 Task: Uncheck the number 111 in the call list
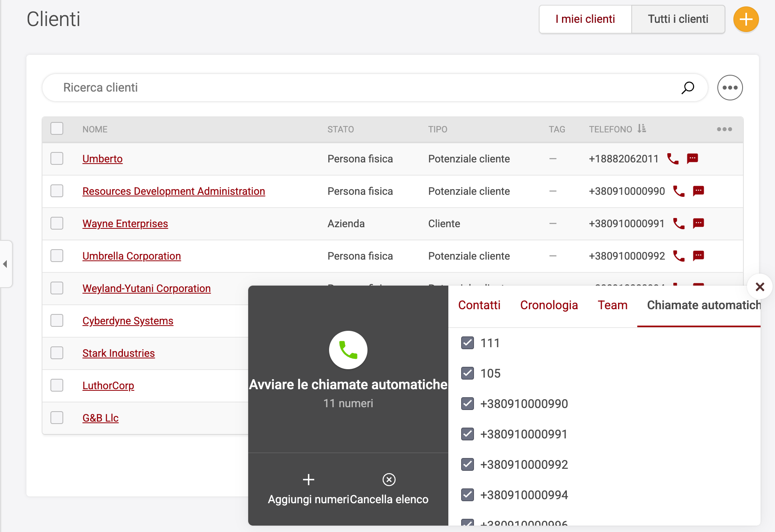467,343
